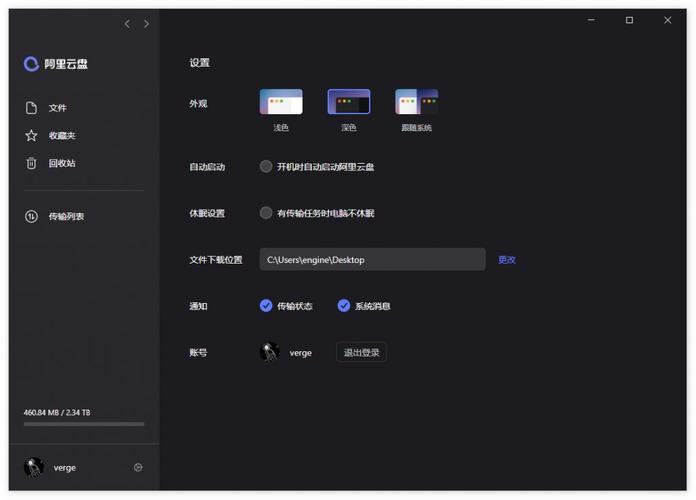The width and height of the screenshot is (696, 500).
Task: Click the settings gear next to verge
Action: 138,467
